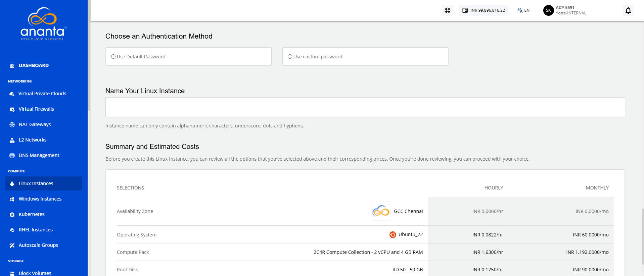Select Use custom password option
Screen dimensions: 644x276
point(365,57)
